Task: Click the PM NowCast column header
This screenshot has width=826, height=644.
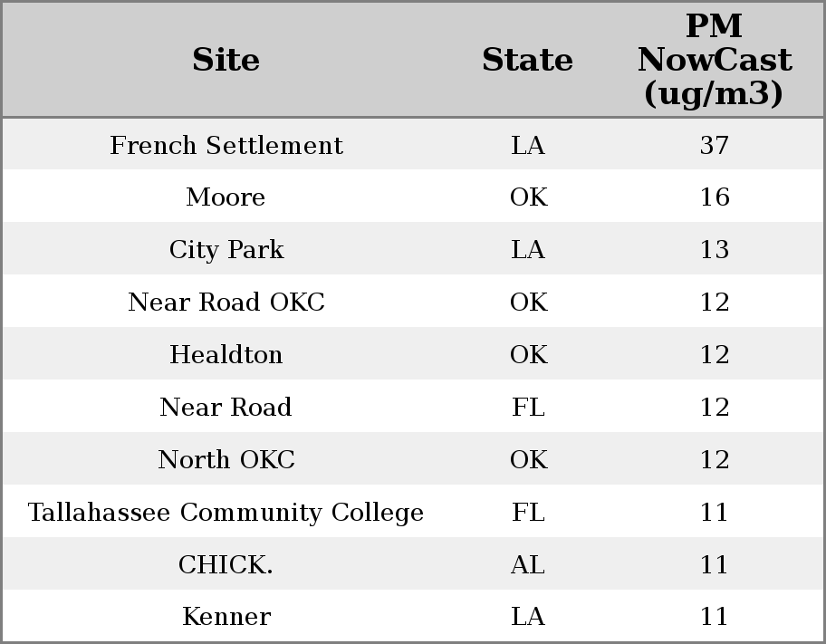Action: 714,60
